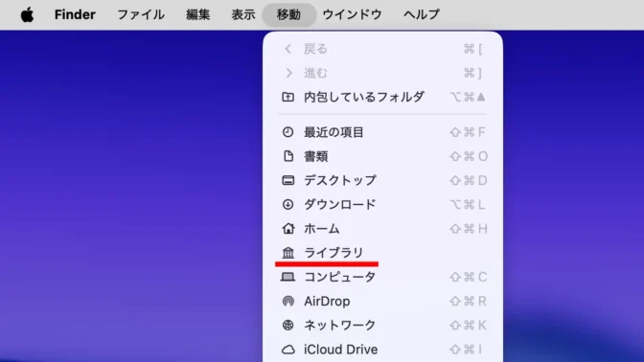Select ホーム menu entry
This screenshot has width=644, height=362.
(382, 229)
